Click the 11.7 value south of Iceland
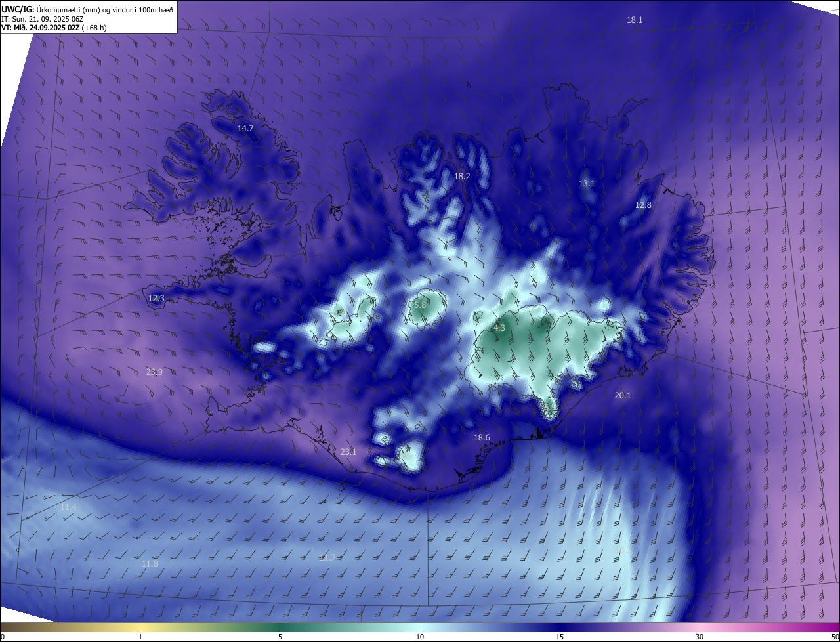 click(x=327, y=558)
